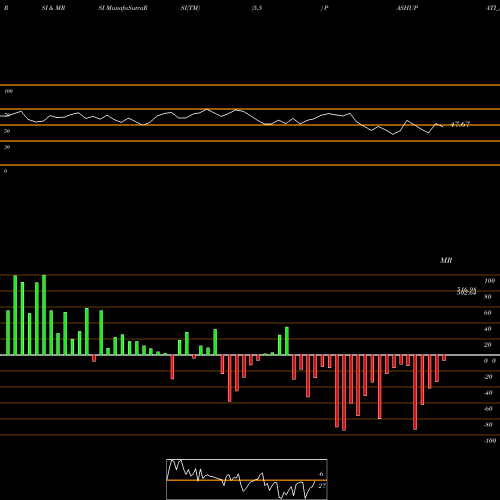Click the 'ASHUP' header text
The width and height of the screenshot is (500, 500).
click(x=407, y=8)
